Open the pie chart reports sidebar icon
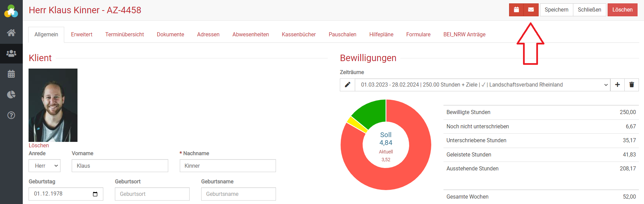This screenshot has width=644, height=204. coord(11,95)
